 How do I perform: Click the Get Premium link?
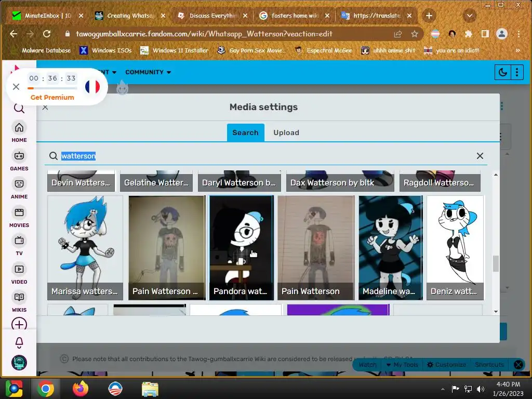tap(52, 97)
